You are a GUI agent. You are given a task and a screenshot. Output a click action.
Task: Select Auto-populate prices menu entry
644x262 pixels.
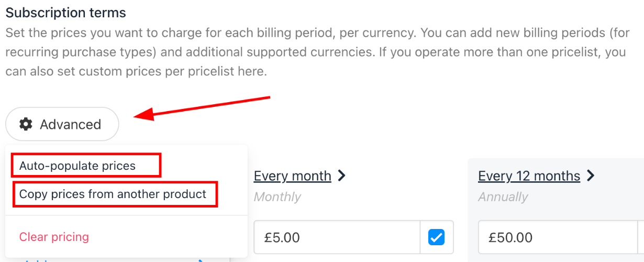pyautogui.click(x=77, y=166)
